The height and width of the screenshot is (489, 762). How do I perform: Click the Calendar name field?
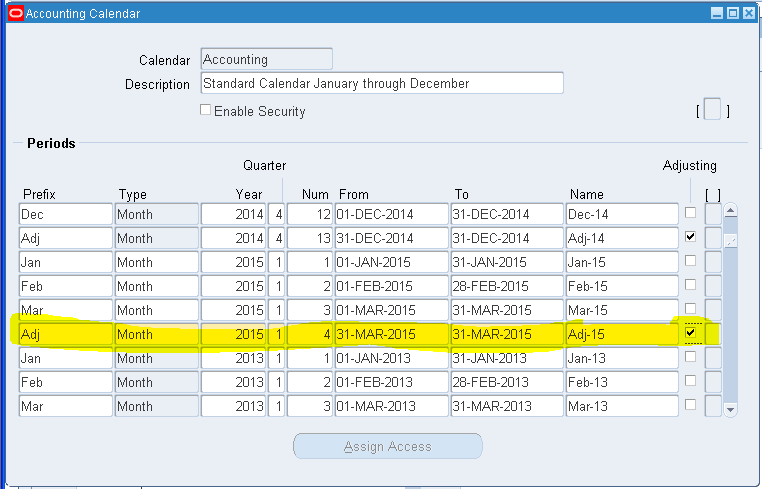(266, 60)
